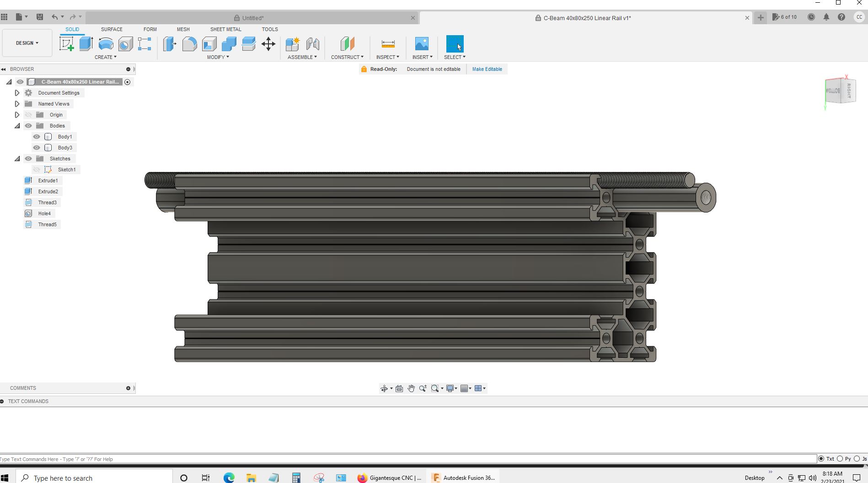Click the Insert image icon
This screenshot has height=483, width=868.
pyautogui.click(x=422, y=44)
